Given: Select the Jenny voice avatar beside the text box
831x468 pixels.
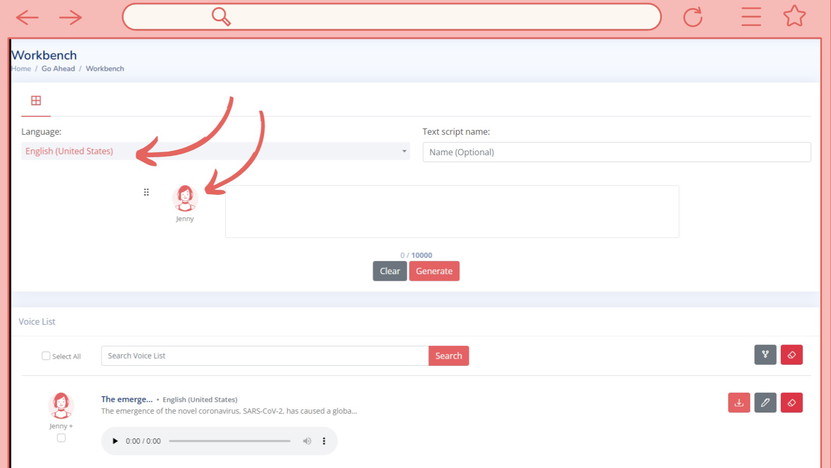Looking at the screenshot, I should (185, 198).
